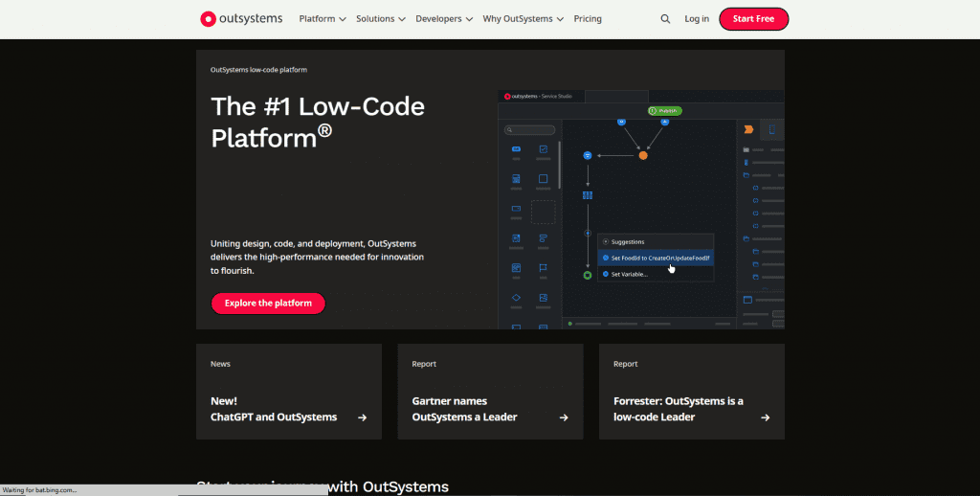Click the Start Free button
This screenshot has width=980, height=496.
(x=754, y=19)
